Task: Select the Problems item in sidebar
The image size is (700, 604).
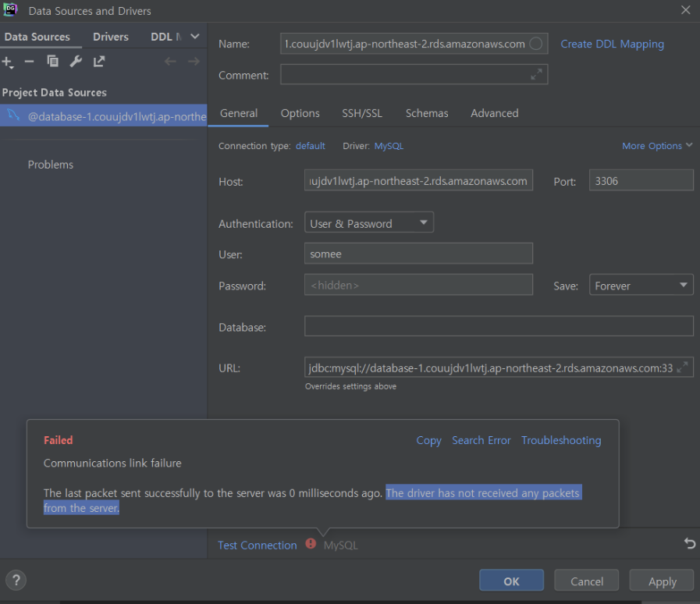Action: pos(51,165)
